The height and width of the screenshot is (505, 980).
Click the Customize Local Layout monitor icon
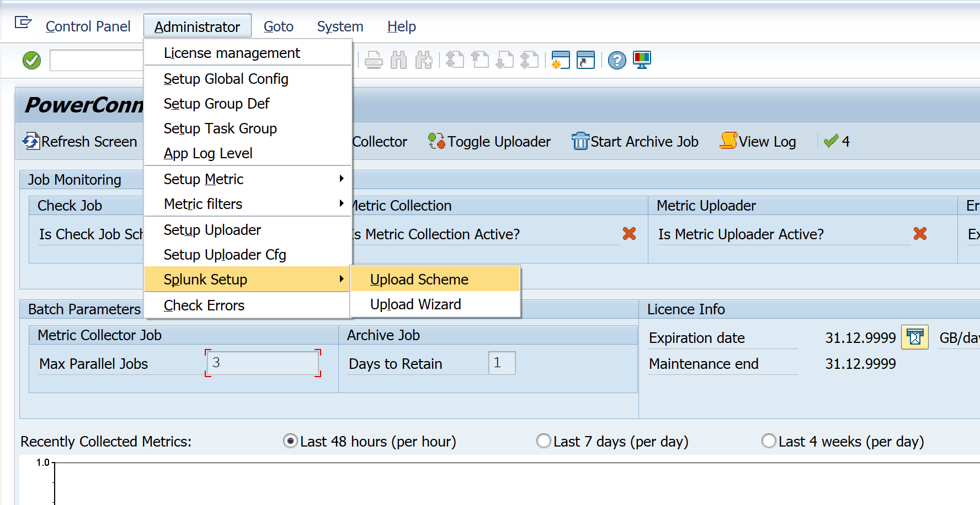pyautogui.click(x=642, y=60)
